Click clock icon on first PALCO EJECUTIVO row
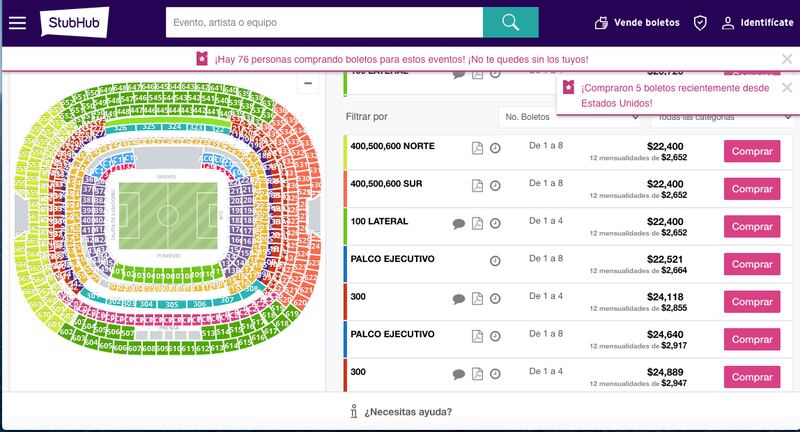The width and height of the screenshot is (800, 432). (x=495, y=261)
